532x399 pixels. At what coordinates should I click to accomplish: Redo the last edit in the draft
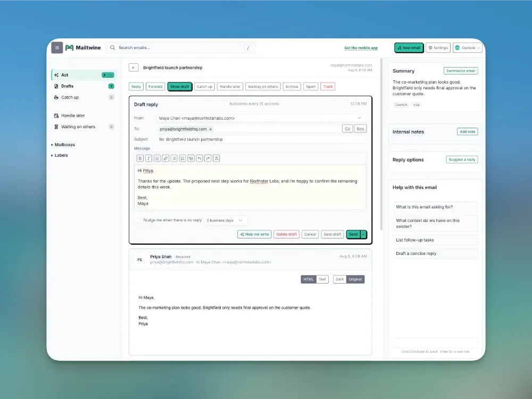(x=208, y=159)
